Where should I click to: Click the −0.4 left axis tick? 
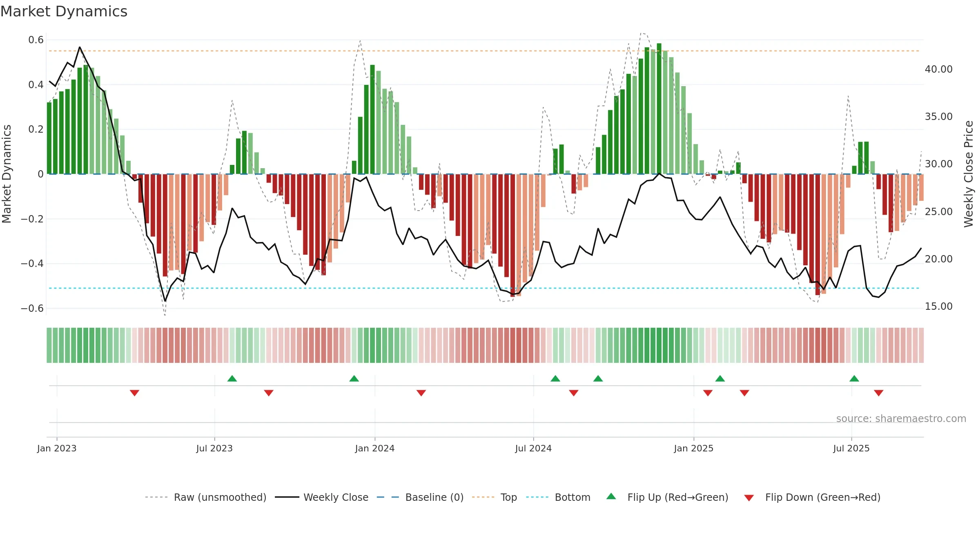[x=32, y=264]
